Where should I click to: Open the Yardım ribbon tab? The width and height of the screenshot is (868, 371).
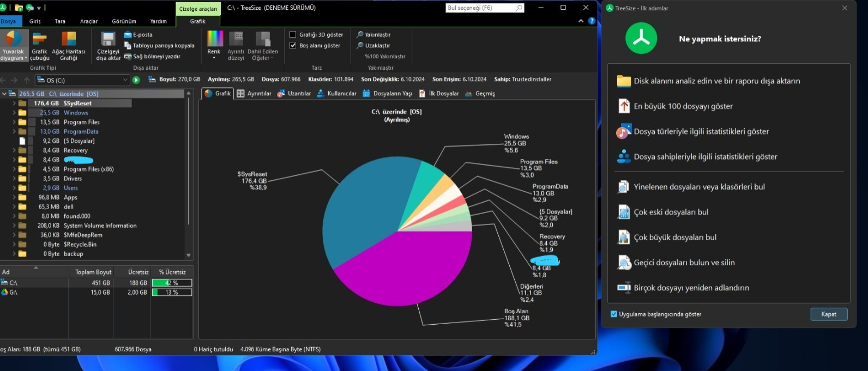(x=159, y=21)
